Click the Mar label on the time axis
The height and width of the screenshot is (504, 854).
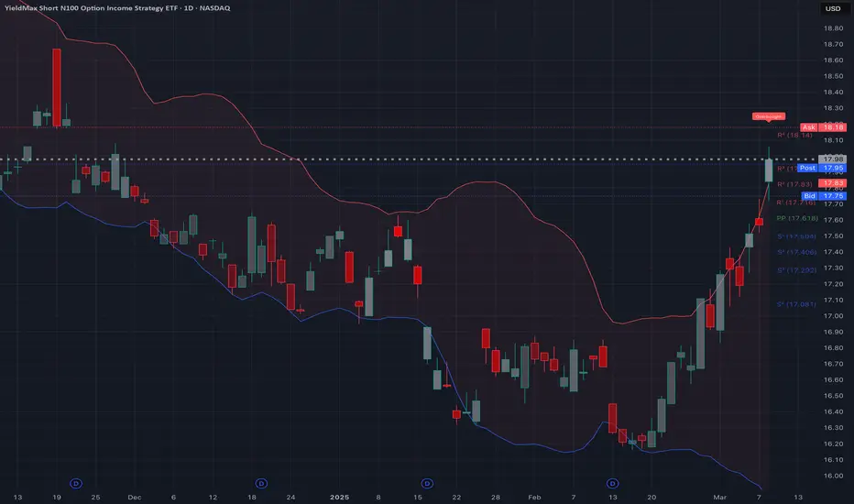click(x=720, y=497)
